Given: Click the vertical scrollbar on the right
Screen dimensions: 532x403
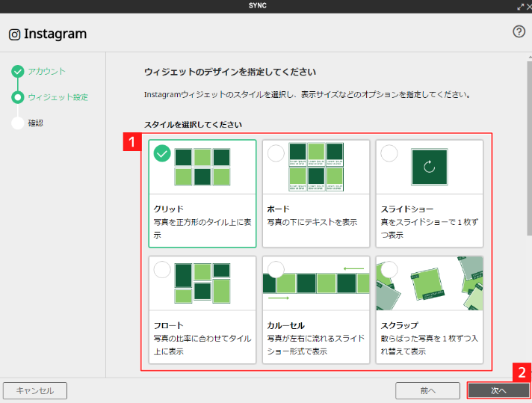Looking at the screenshot, I should 528,150.
